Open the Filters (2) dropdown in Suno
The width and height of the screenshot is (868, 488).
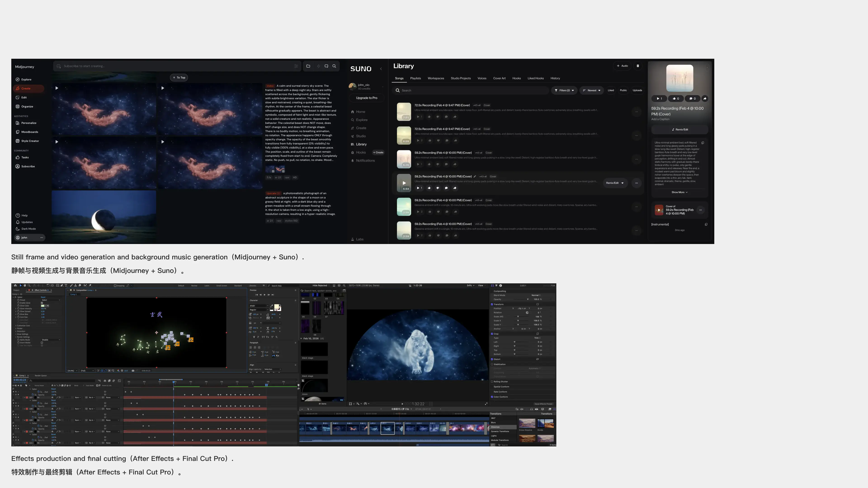564,91
